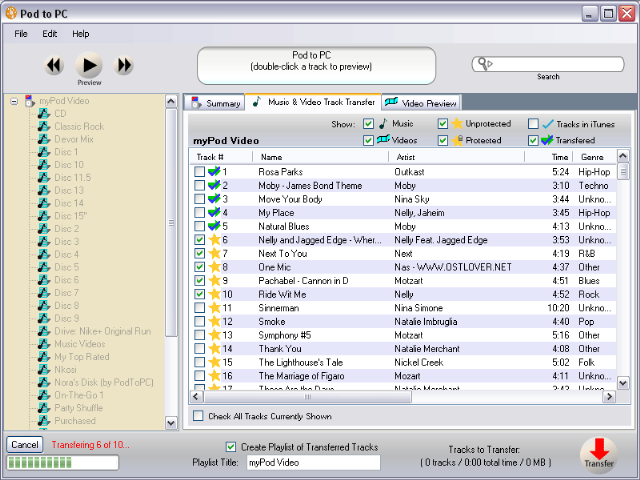The width and height of the screenshot is (640, 480).
Task: Click the transferred checkmark icon on track 5
Action: [x=214, y=226]
